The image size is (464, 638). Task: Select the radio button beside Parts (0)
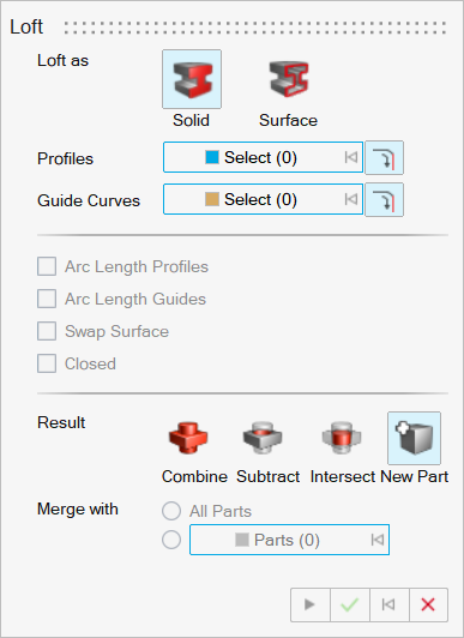[171, 540]
